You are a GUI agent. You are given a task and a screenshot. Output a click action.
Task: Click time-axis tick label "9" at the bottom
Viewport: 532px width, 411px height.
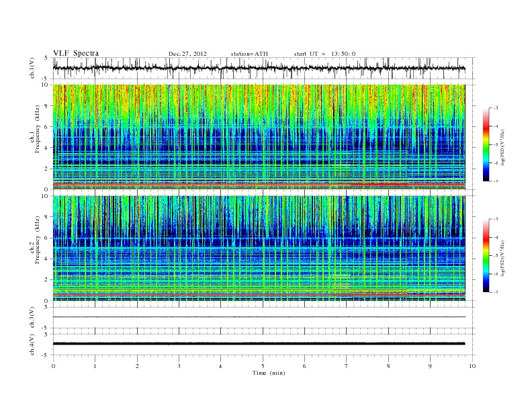coord(430,366)
